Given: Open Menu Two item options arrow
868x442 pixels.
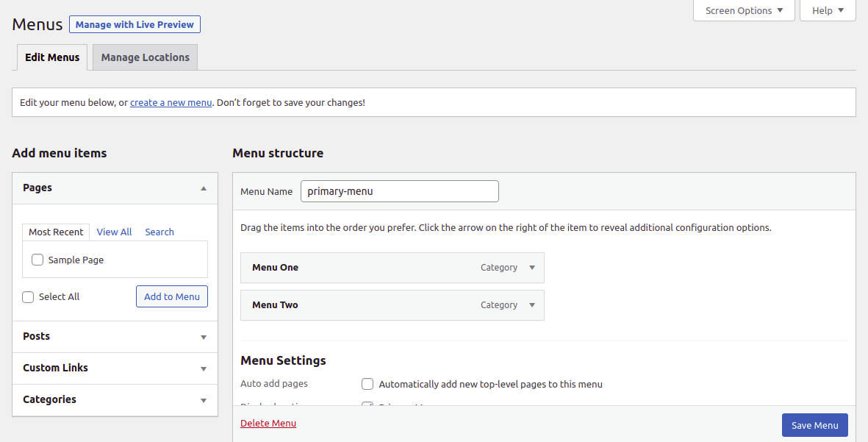Looking at the screenshot, I should pos(532,305).
